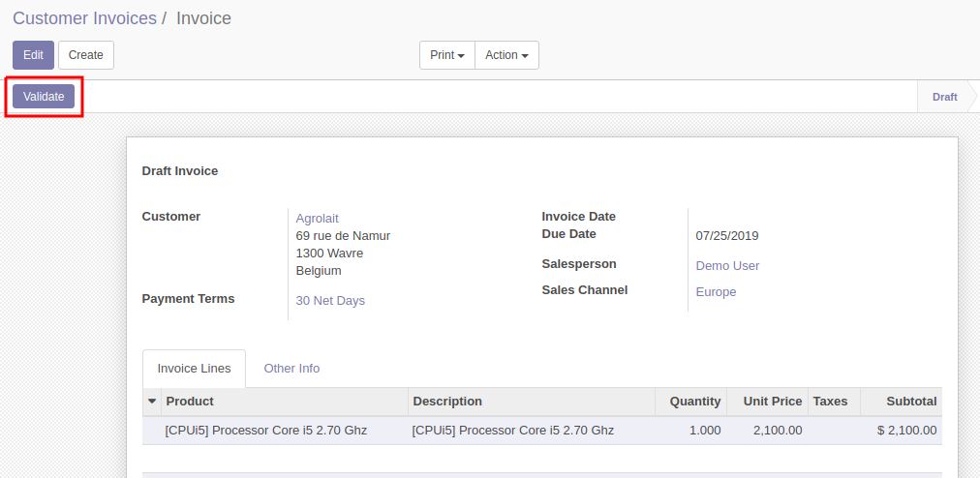This screenshot has width=980, height=478.
Task: Sort by Description column header
Action: click(x=532, y=402)
